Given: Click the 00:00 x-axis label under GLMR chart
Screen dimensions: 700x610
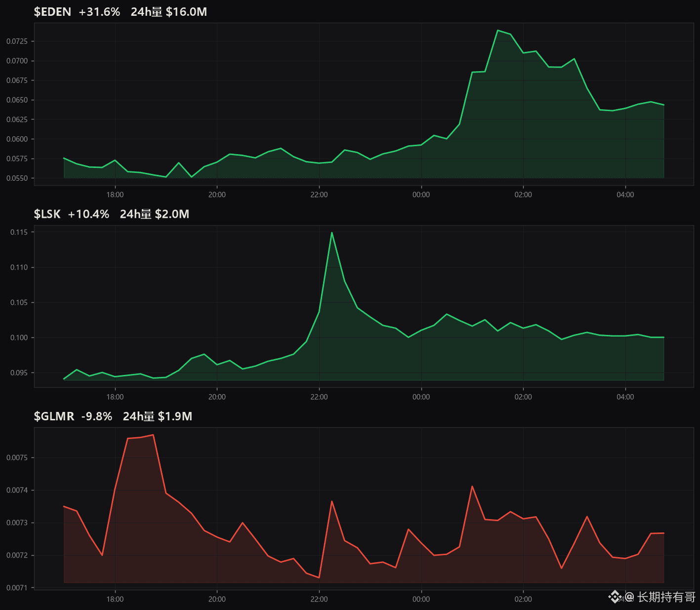Looking at the screenshot, I should click(421, 599).
